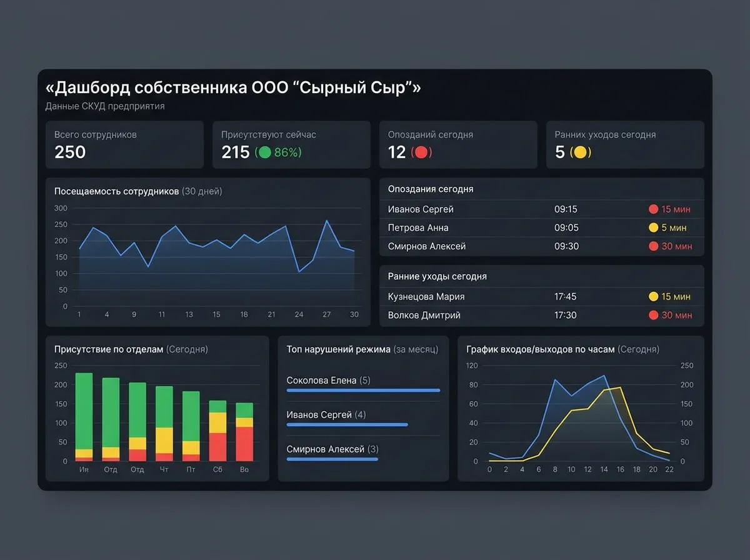
Task: Click the red dot in the Иванов Сергей 09:15 row
Action: pyautogui.click(x=654, y=209)
